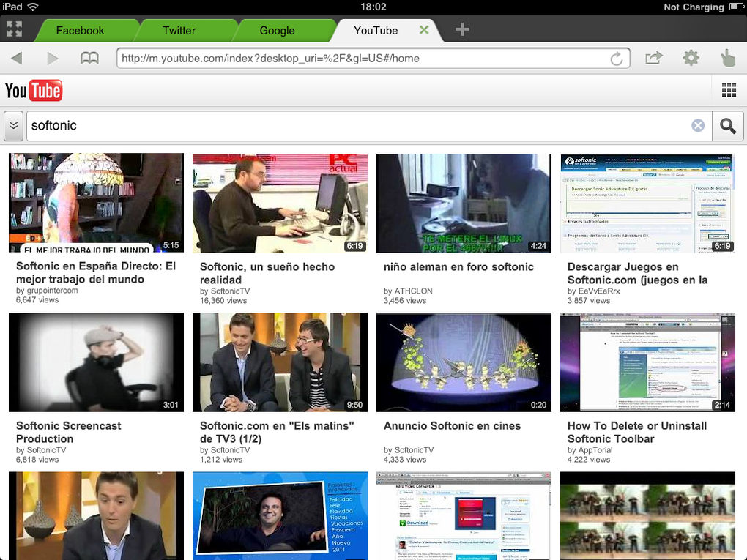The width and height of the screenshot is (747, 560).
Task: Open Uninstall Softonic Toolbar thumbnail
Action: coord(647,362)
